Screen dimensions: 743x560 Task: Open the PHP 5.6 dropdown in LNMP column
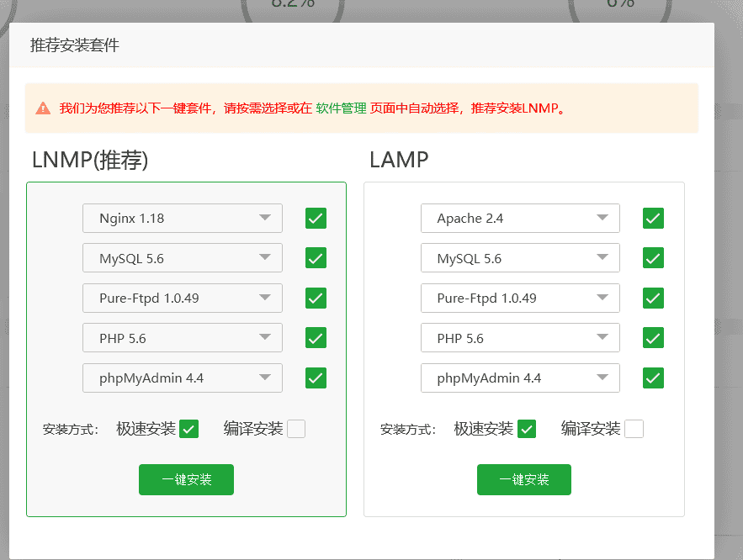click(x=182, y=337)
